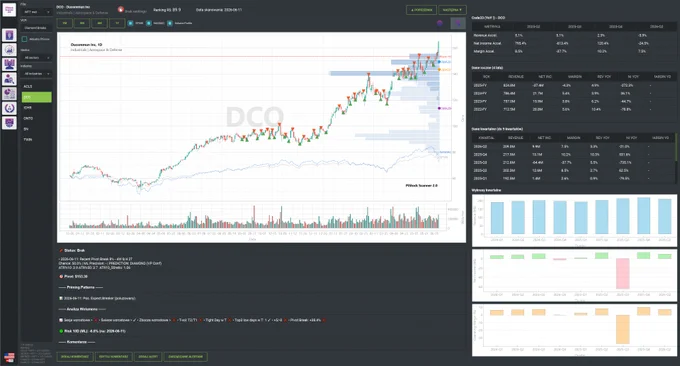Click the Dodaj alert button
This screenshot has height=366, width=680.
[x=148, y=357]
